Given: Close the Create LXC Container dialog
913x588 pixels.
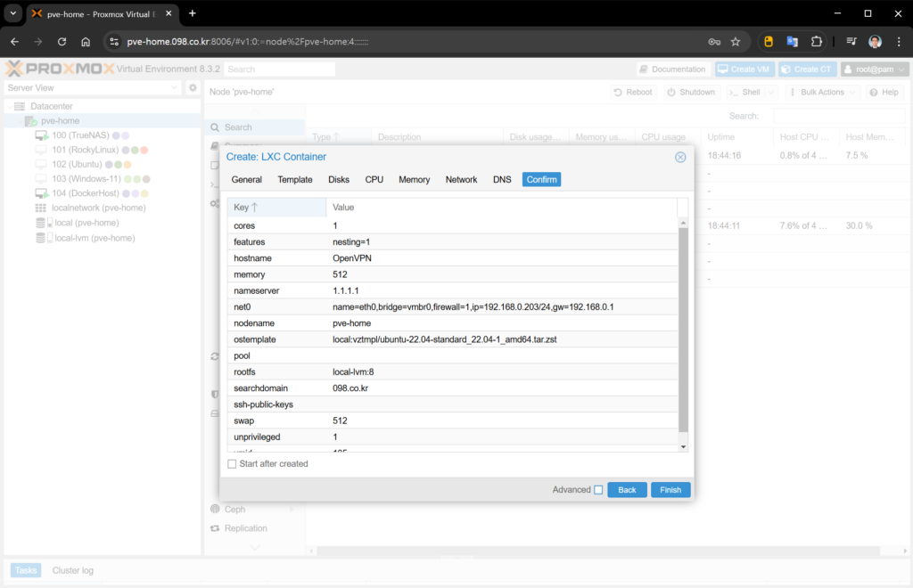Looking at the screenshot, I should 680,157.
